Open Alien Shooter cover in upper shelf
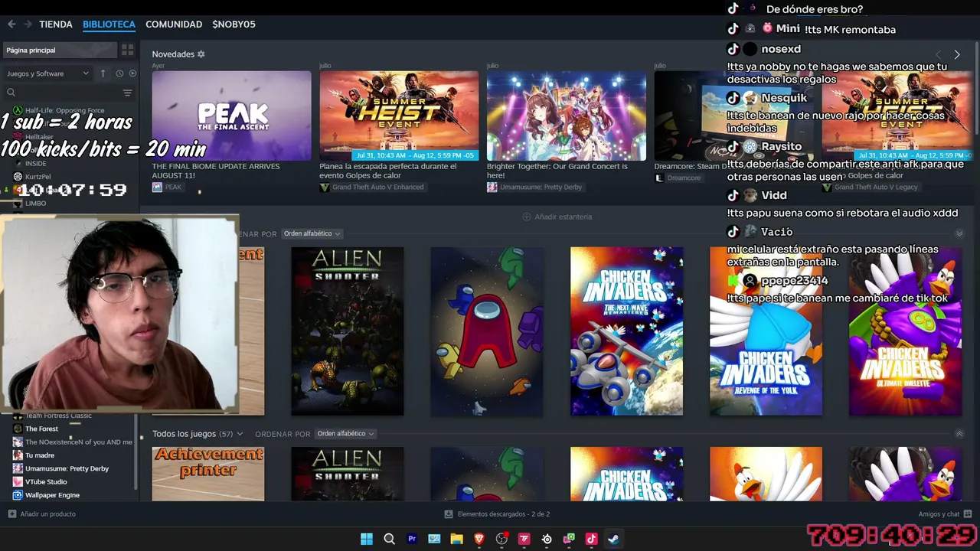This screenshot has height=551, width=980. 347,331
